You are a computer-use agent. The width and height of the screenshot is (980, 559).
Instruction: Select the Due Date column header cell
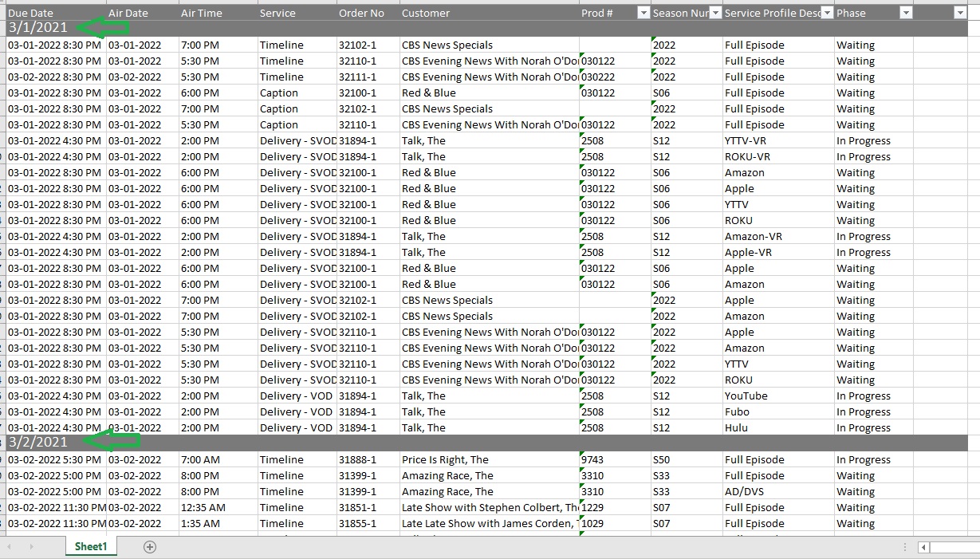(x=56, y=13)
